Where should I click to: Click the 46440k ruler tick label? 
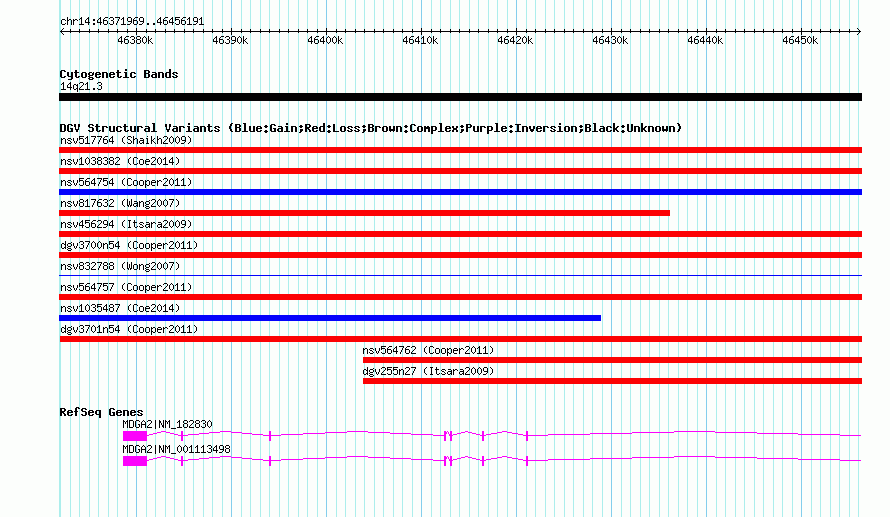tap(705, 40)
